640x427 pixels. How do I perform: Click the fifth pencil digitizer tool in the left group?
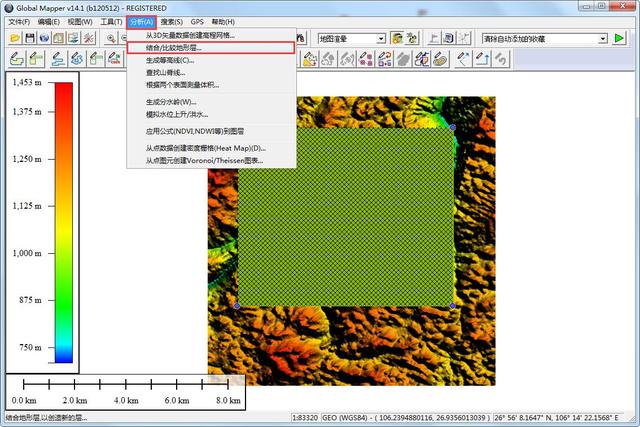tap(96, 59)
